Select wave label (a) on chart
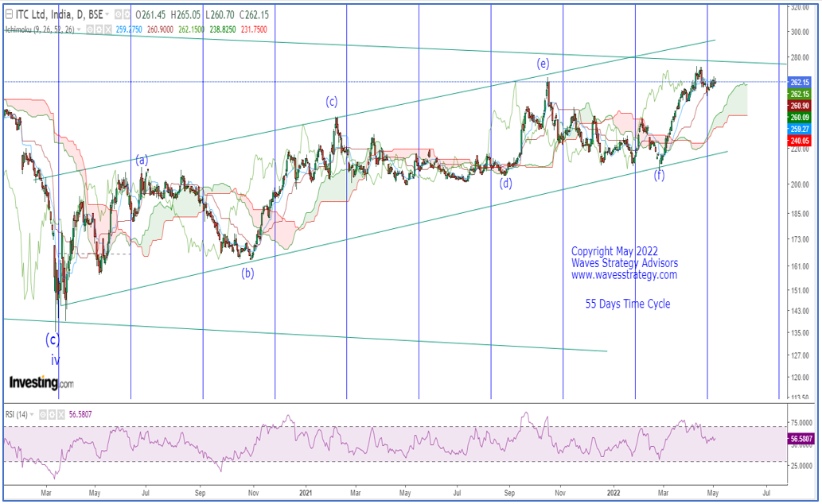822x504 pixels. [x=142, y=161]
